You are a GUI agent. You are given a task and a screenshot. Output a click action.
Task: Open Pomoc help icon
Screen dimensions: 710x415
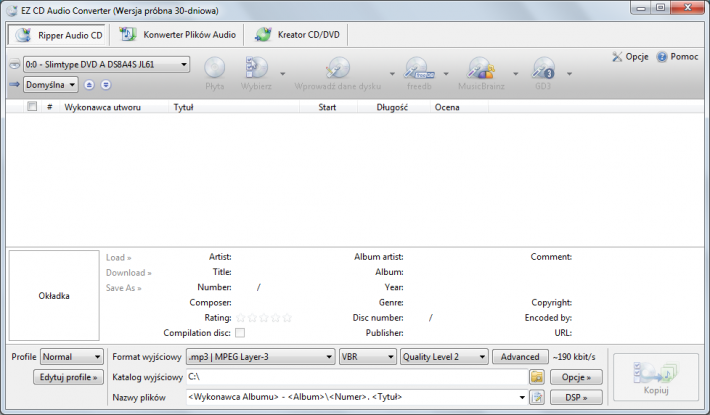[662, 57]
